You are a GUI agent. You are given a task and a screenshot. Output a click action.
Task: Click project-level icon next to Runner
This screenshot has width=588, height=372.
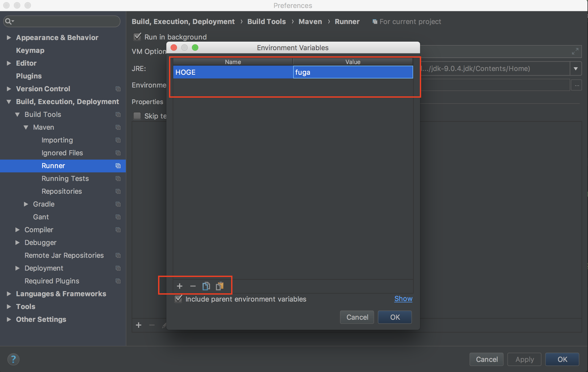point(118,166)
